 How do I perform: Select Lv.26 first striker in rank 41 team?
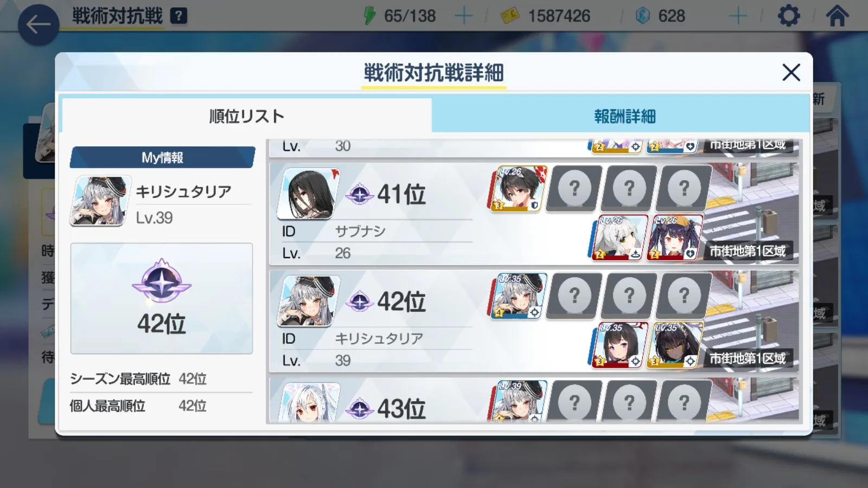click(x=518, y=189)
